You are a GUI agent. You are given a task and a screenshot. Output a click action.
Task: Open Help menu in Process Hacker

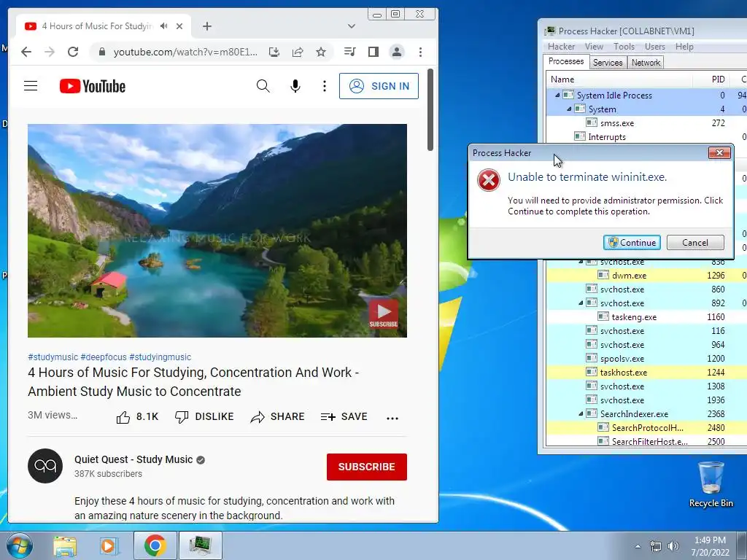click(x=684, y=47)
